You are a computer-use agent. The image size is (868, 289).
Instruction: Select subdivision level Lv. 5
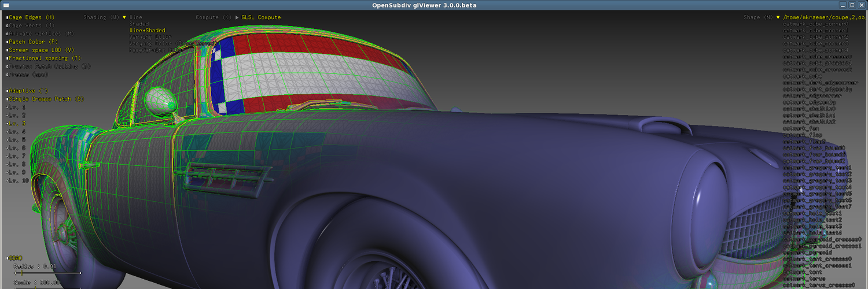tap(17, 139)
